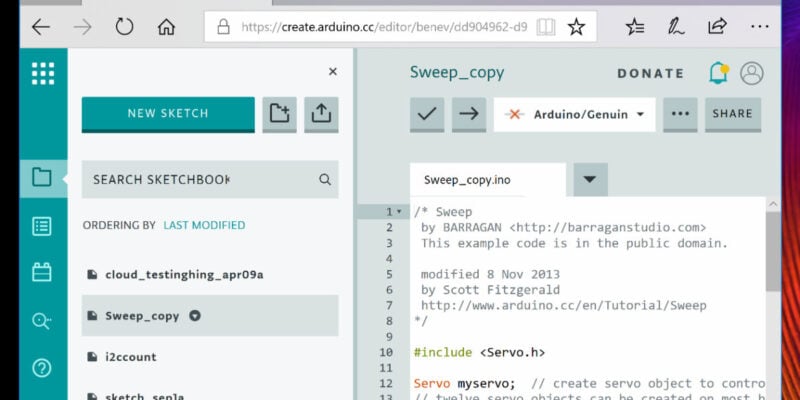Open the cloud_testinghing_apr09a sketch
This screenshot has width=800, height=400.
pyautogui.click(x=184, y=275)
